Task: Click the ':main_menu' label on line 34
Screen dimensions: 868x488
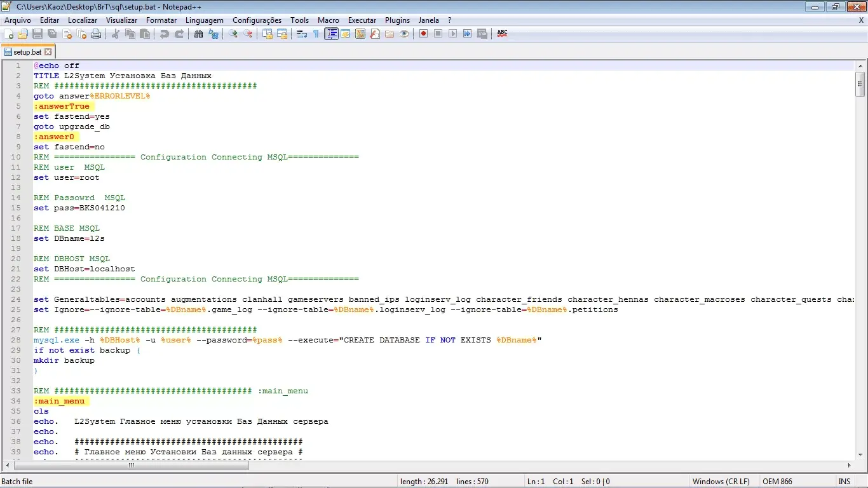Action: [x=59, y=401]
